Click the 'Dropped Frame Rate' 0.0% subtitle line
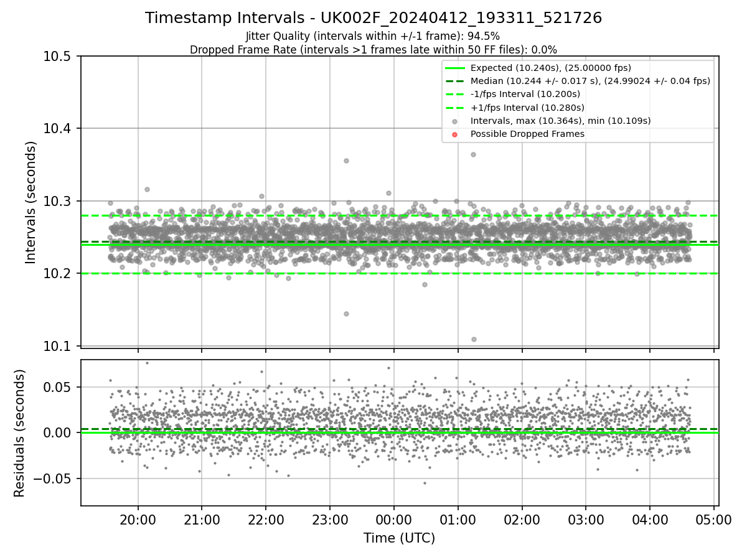This screenshot has width=747, height=560. (x=374, y=49)
